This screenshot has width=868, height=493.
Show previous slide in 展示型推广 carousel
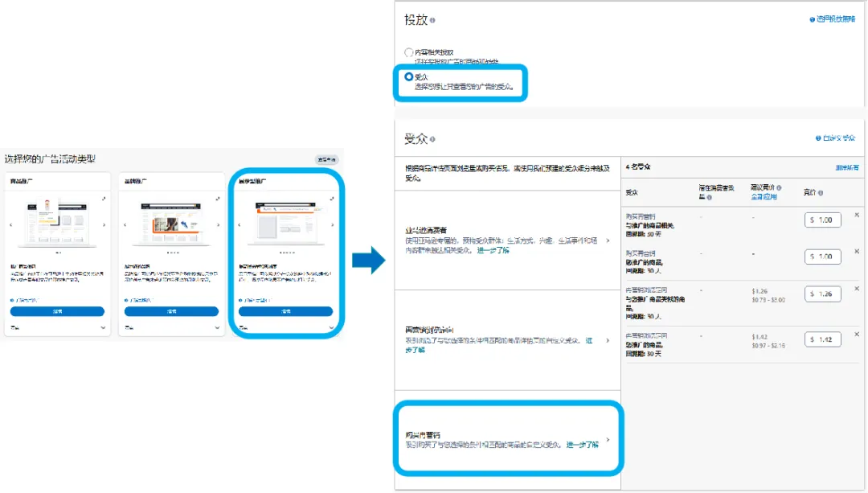(x=240, y=225)
